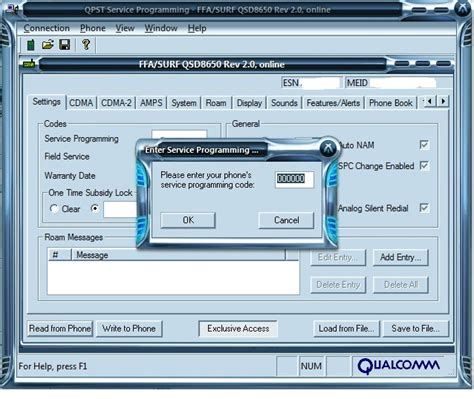Click the Load from File button
Viewport: 474px width, 399px height.
(x=346, y=329)
